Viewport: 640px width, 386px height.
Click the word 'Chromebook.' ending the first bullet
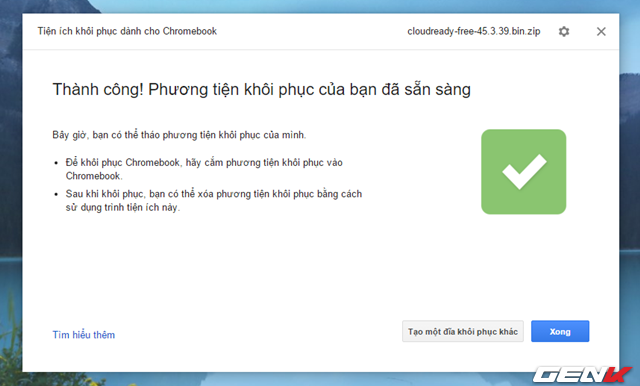[x=94, y=176]
